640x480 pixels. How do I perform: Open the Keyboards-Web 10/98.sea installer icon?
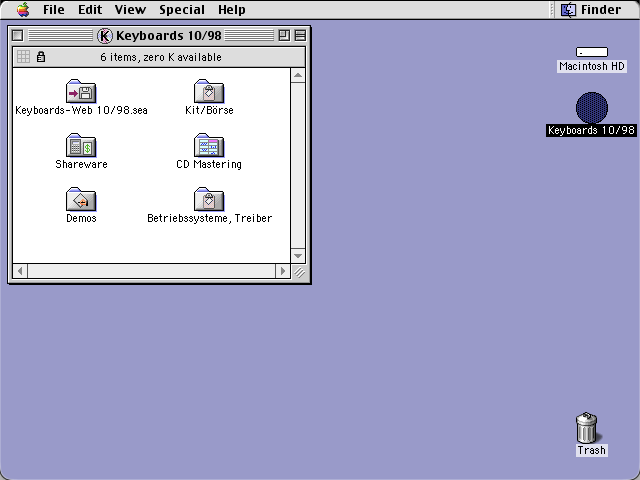point(81,91)
